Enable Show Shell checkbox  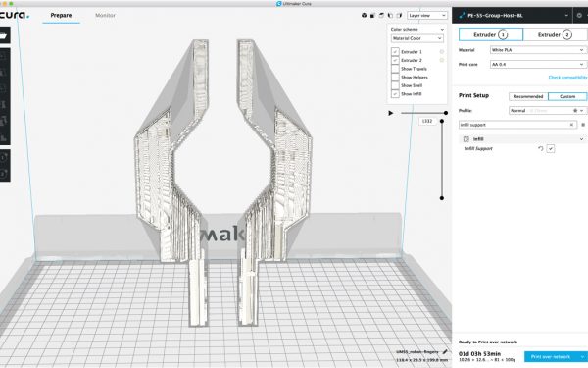coord(395,85)
